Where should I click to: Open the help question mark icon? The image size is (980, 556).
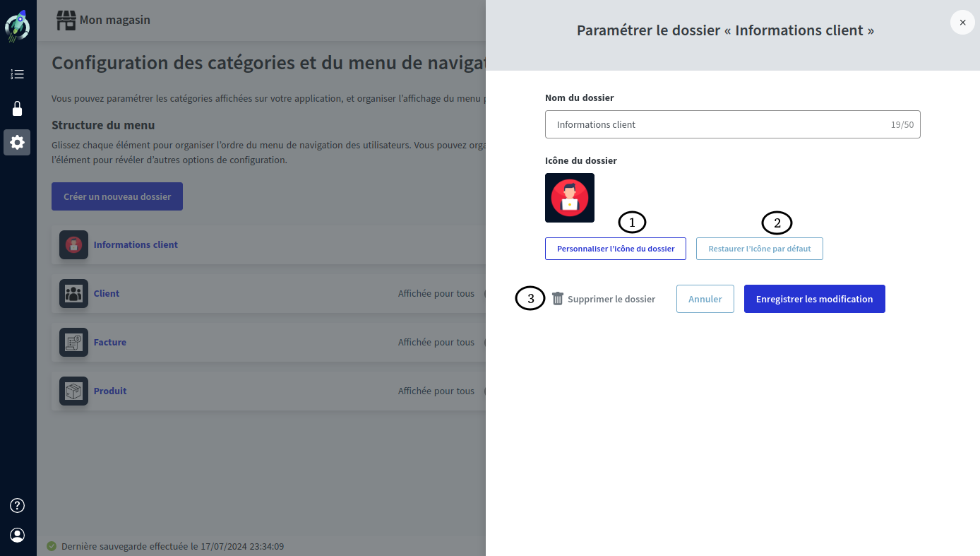coord(16,505)
